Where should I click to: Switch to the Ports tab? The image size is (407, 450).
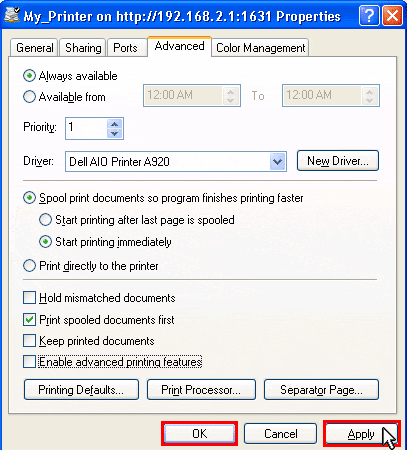[x=125, y=48]
